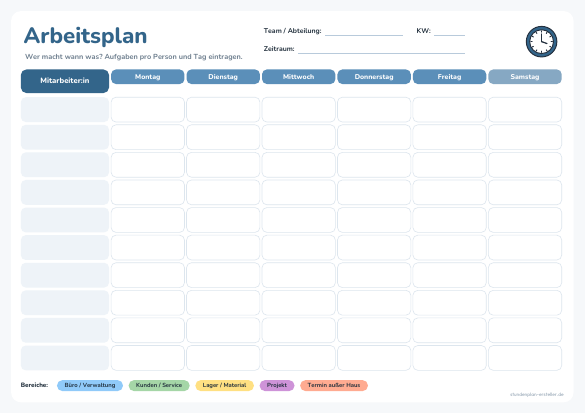This screenshot has height=414, width=585.
Task: Click the Arbeitsplan title
Action: (x=85, y=36)
